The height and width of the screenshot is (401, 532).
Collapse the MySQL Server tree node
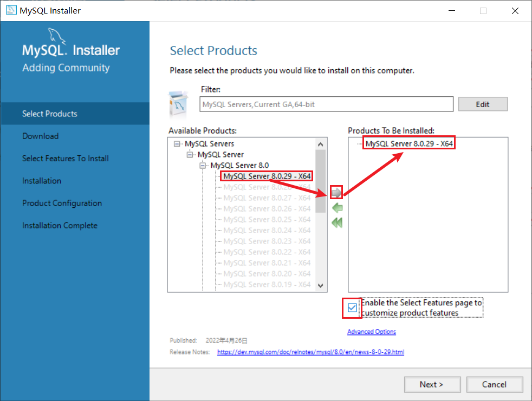point(190,155)
